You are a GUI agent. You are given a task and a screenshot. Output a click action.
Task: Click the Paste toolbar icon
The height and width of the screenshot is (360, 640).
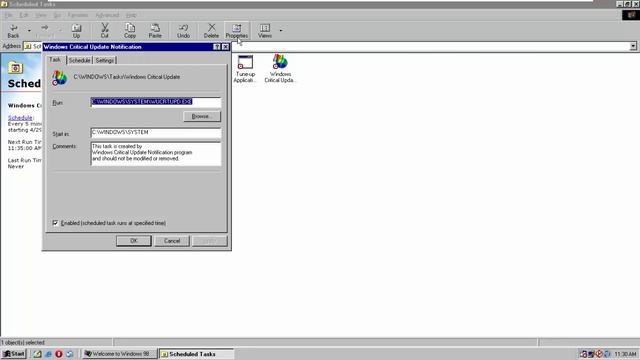155,31
